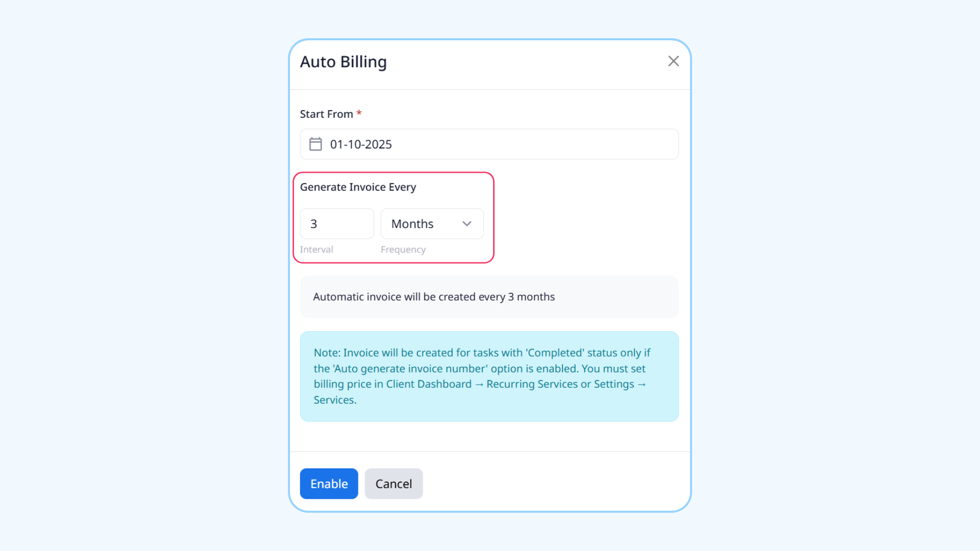Click the Start From label
The height and width of the screenshot is (551, 980).
tap(326, 114)
